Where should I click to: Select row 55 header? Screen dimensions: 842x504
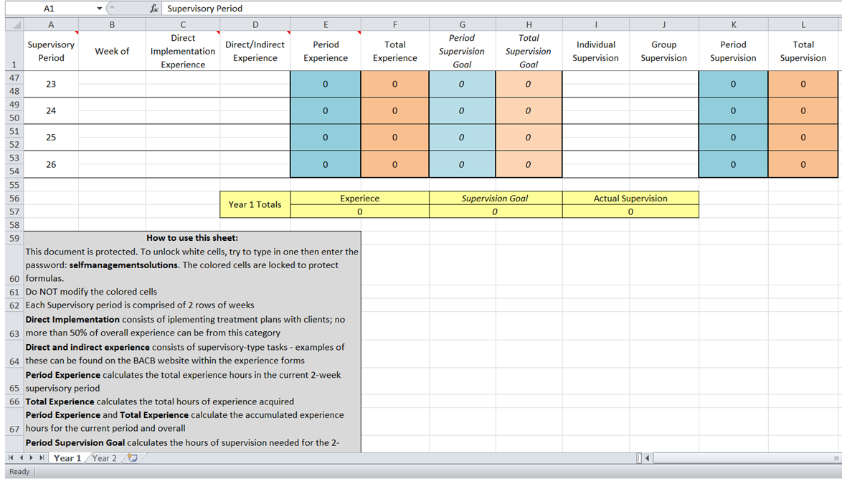pos(14,185)
